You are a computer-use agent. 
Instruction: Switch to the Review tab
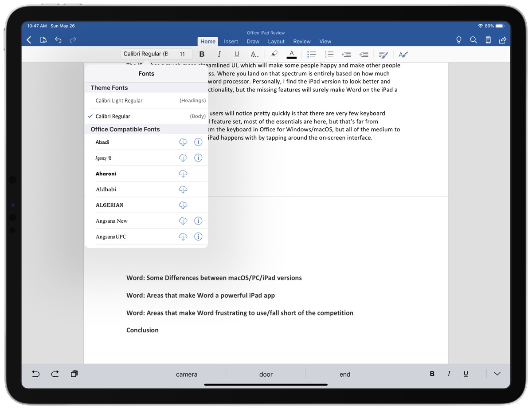302,41
